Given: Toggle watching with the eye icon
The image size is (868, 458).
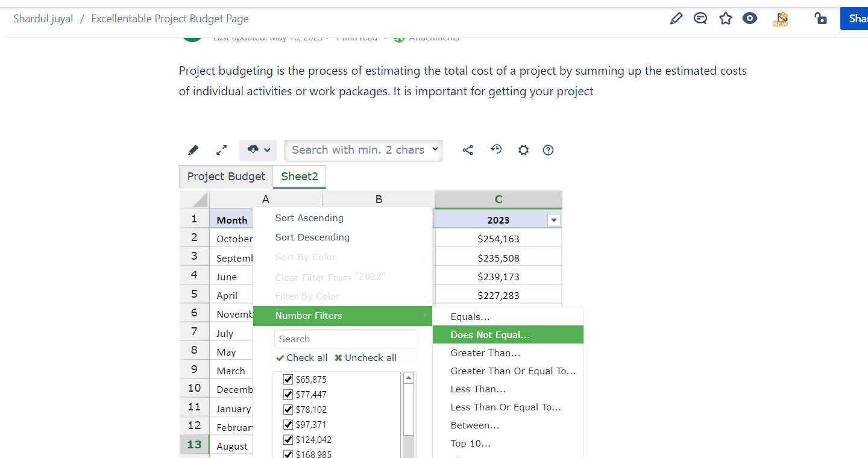Looking at the screenshot, I should tap(749, 18).
